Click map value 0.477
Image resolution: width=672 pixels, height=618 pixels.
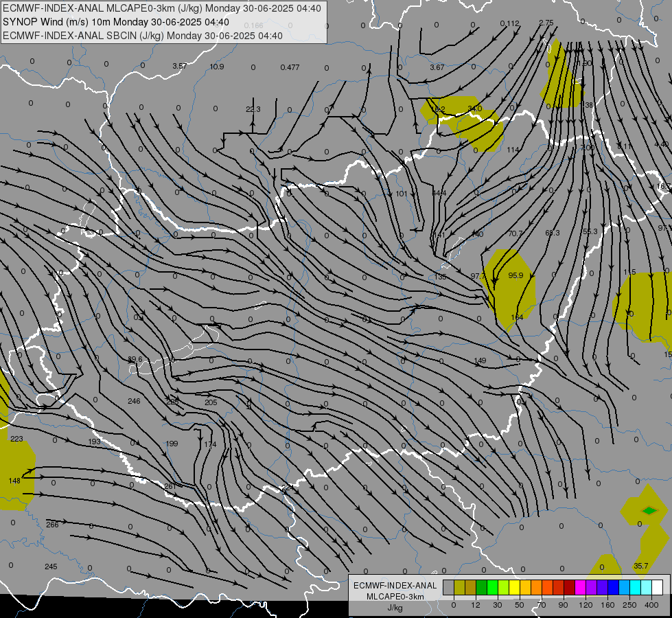[x=290, y=67]
